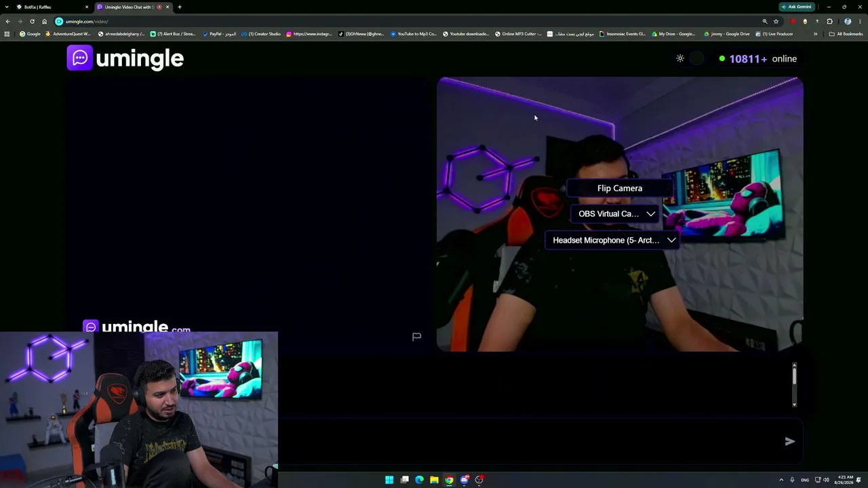868x488 pixels.
Task: Open the Windows Start menu
Action: click(x=389, y=480)
